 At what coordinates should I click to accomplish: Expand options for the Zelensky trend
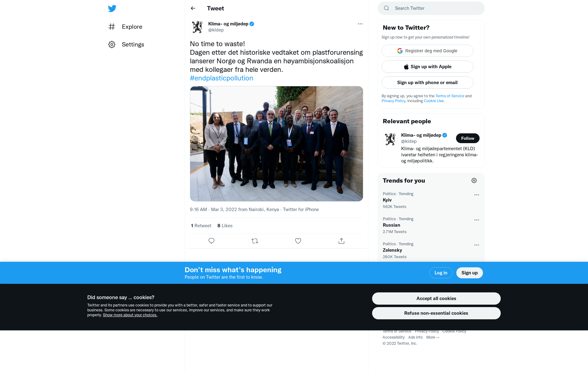pos(477,245)
